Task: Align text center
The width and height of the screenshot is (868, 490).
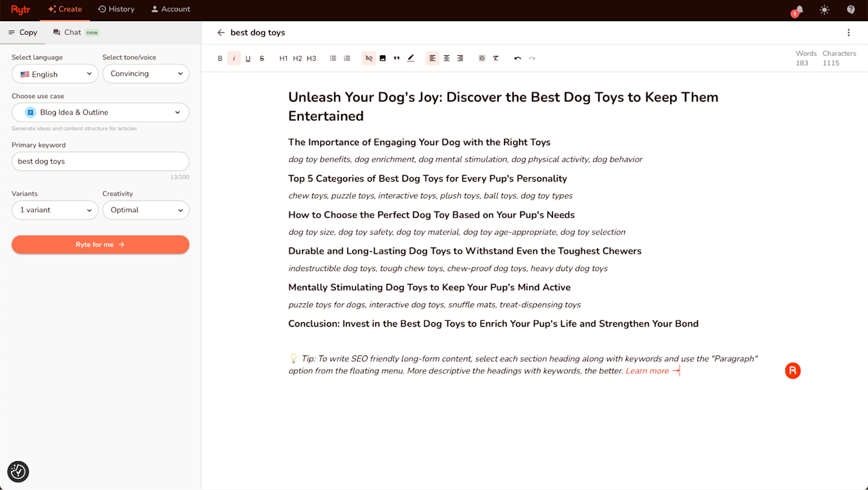Action: [x=446, y=58]
